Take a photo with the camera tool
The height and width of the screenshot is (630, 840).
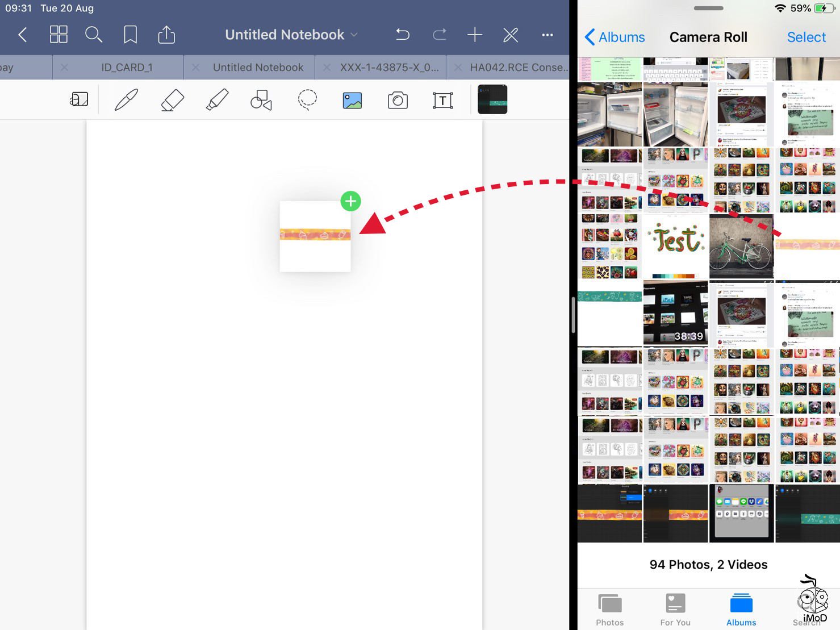[397, 99]
